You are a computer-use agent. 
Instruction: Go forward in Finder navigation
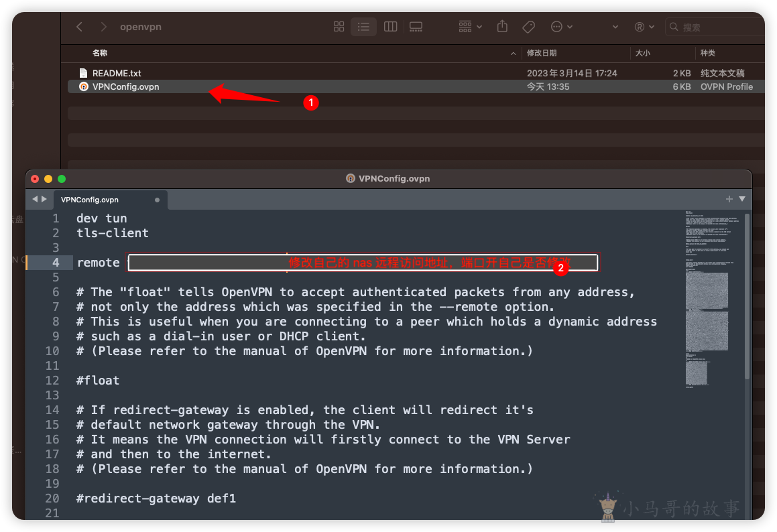(x=103, y=27)
